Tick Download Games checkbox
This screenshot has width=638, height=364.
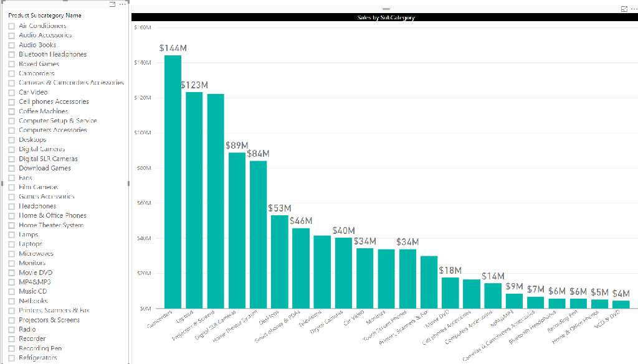tap(11, 168)
